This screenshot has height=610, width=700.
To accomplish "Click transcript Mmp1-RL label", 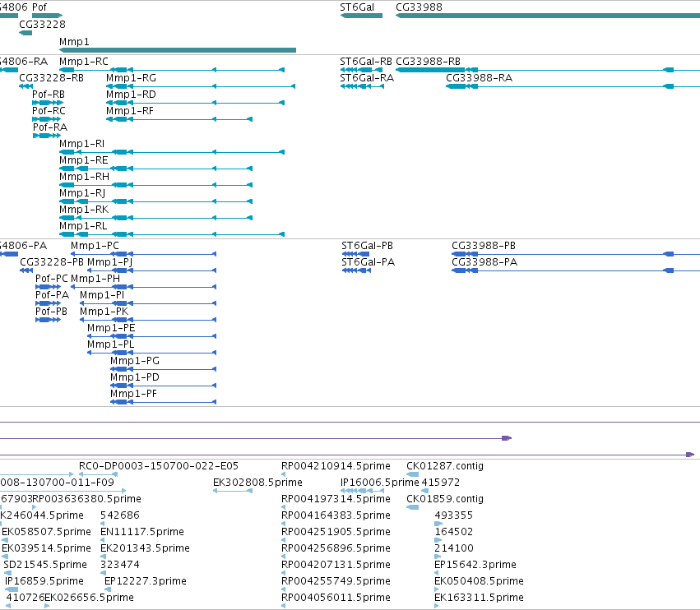I will point(83,226).
